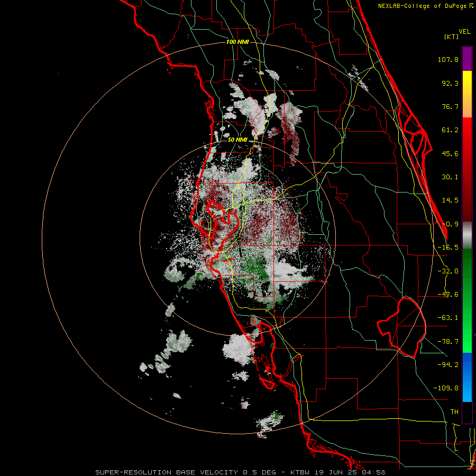Click the 76.7 value on the velocity scale
Viewport: 476px width, 476px height.
pos(450,106)
